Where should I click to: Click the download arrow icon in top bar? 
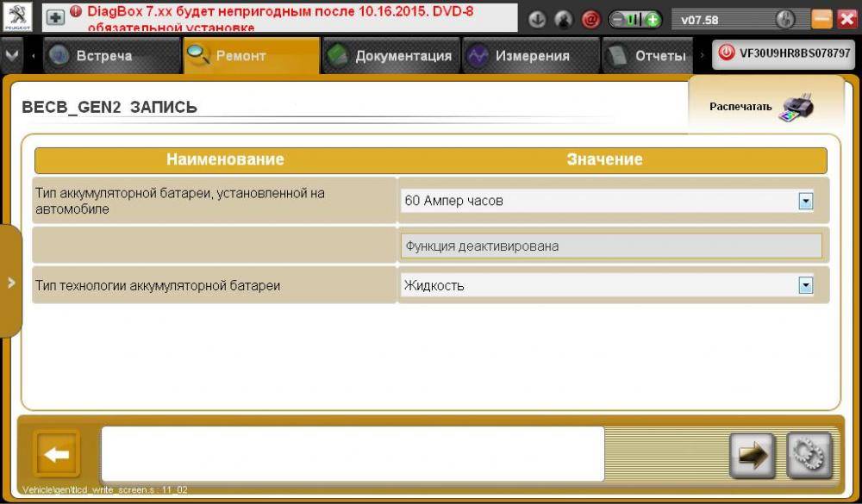(x=537, y=19)
